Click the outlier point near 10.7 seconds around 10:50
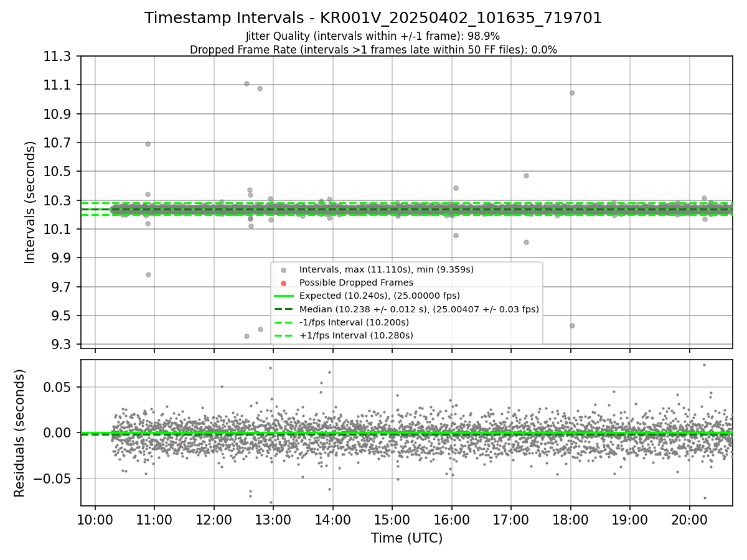The image size is (747, 560). (148, 144)
